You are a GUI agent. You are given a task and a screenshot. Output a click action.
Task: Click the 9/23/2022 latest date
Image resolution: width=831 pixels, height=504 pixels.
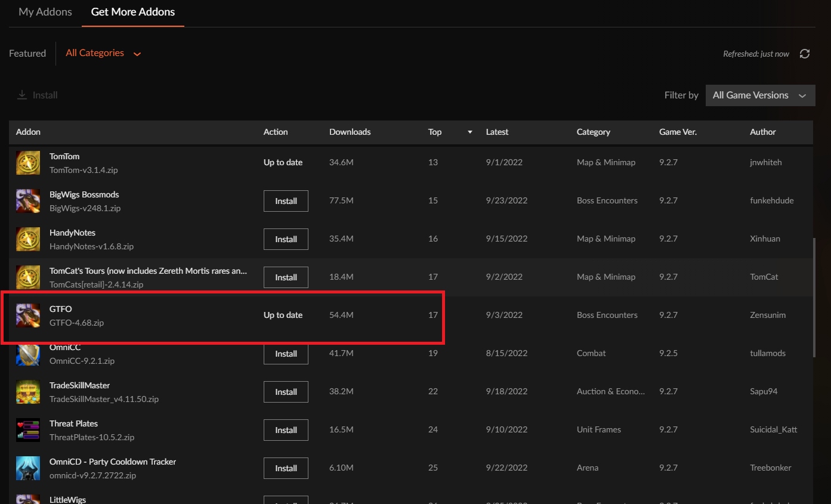(x=507, y=200)
